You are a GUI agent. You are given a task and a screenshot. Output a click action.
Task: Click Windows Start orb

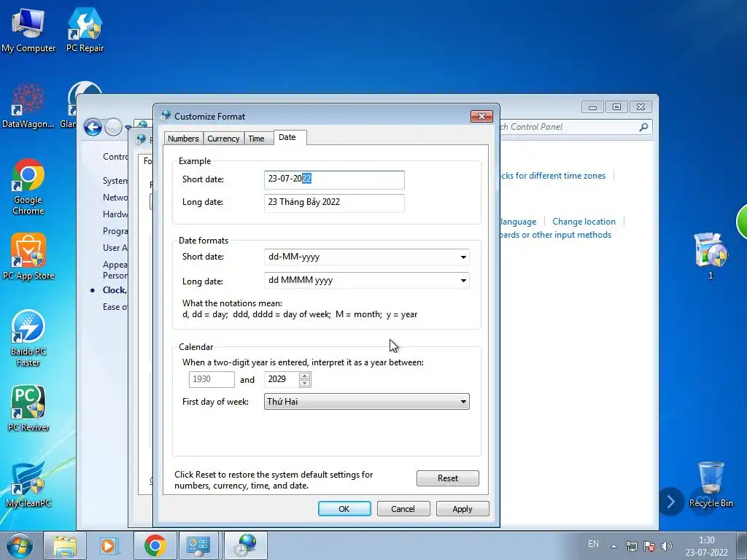click(20, 545)
